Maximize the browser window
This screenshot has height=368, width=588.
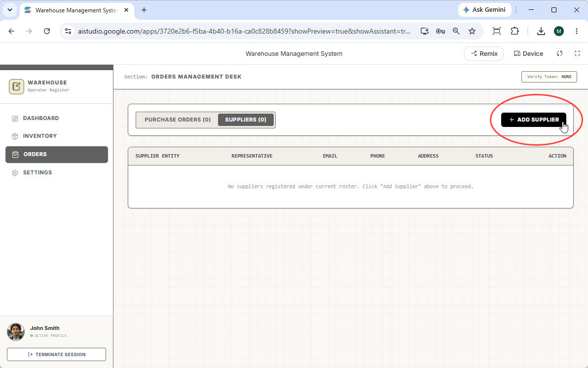click(x=554, y=10)
